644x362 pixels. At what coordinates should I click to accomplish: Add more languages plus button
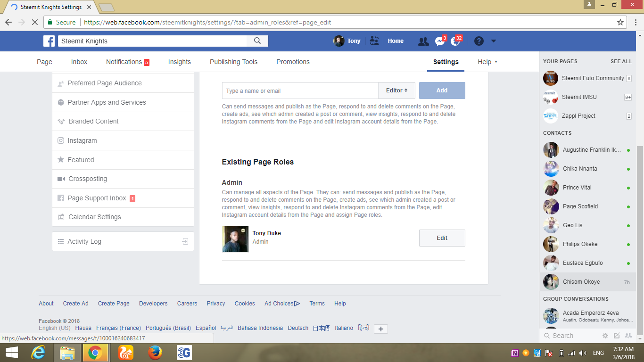(x=381, y=329)
